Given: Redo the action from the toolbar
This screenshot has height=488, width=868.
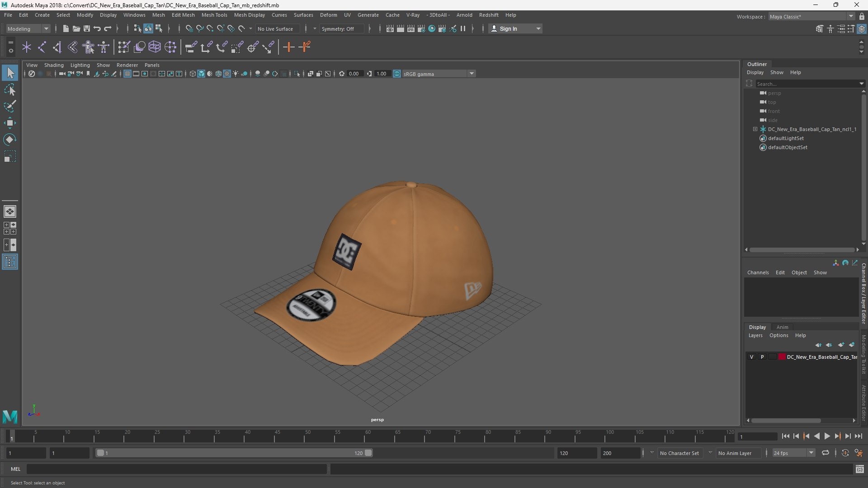Looking at the screenshot, I should click(x=108, y=28).
